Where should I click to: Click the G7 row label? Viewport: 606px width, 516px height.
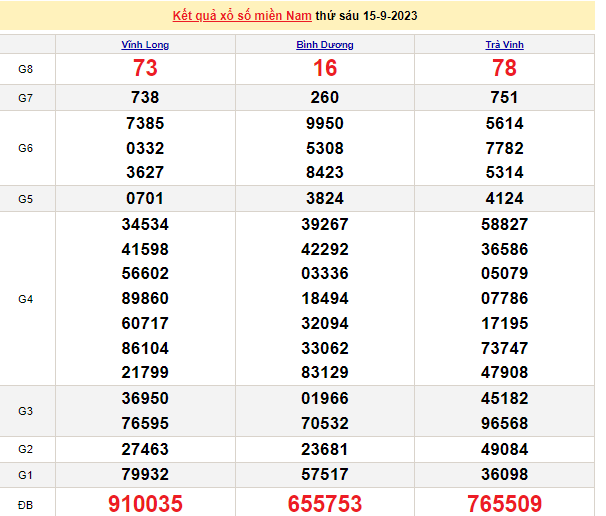point(26,98)
